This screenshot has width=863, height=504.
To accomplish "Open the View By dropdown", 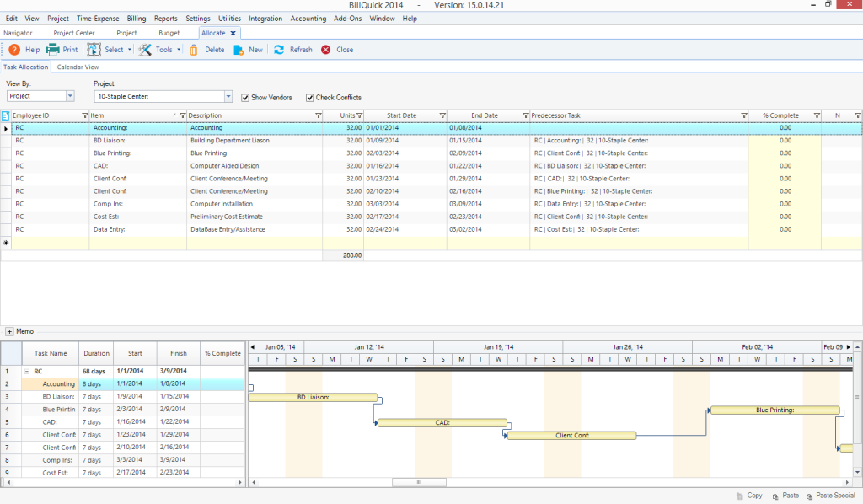I will pyautogui.click(x=70, y=96).
